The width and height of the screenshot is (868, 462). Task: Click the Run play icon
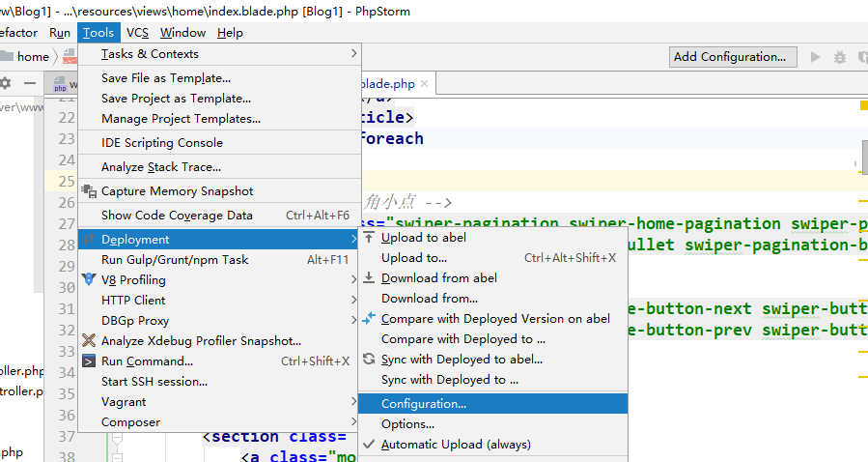tap(815, 56)
